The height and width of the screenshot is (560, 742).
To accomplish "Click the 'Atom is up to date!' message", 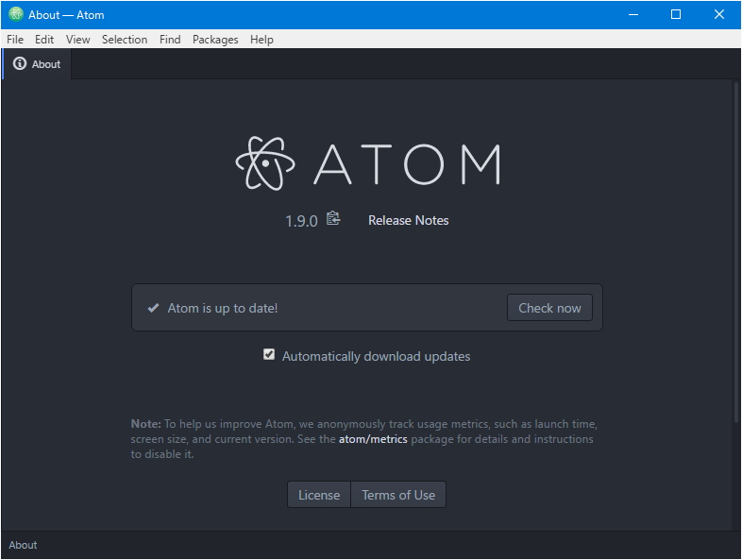I will [x=223, y=308].
